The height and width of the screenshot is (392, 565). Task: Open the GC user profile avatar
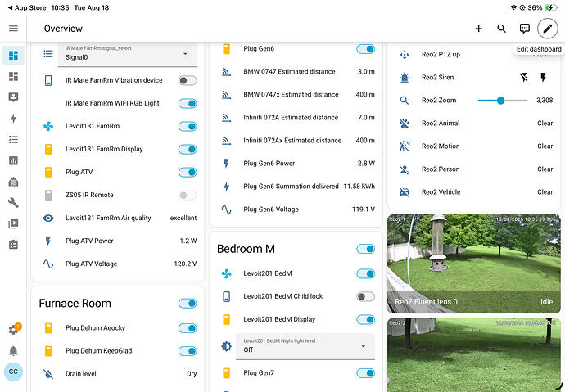coord(13,372)
